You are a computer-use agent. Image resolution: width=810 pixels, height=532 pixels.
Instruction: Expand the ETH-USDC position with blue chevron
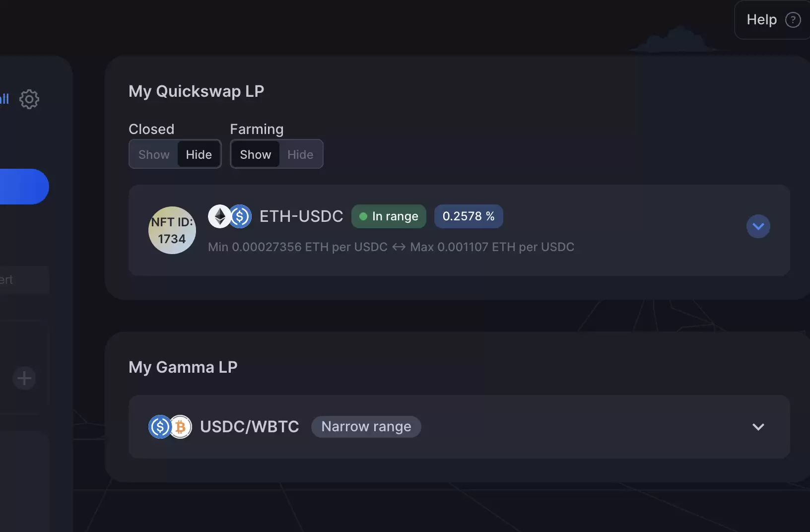(758, 226)
